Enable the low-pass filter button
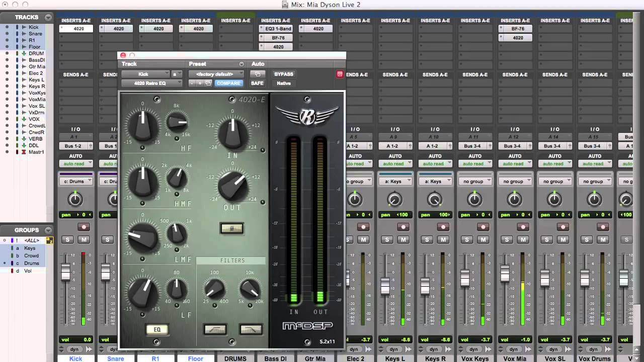Image resolution: width=644 pixels, height=362 pixels. [251, 329]
